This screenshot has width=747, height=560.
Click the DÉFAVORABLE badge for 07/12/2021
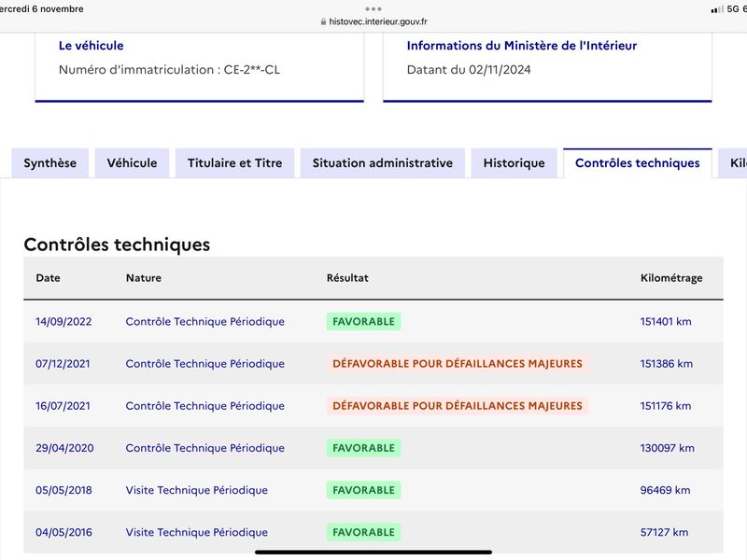click(458, 363)
